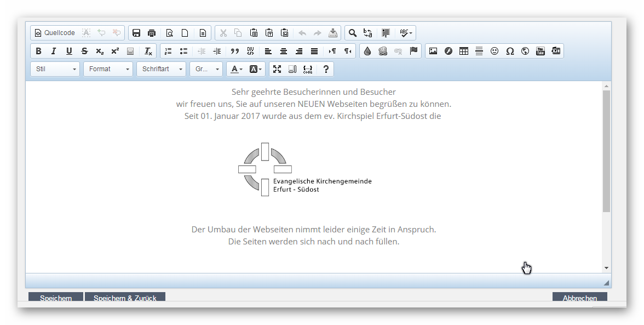Toggle underline formatting
The image size is (644, 325).
[x=69, y=51]
